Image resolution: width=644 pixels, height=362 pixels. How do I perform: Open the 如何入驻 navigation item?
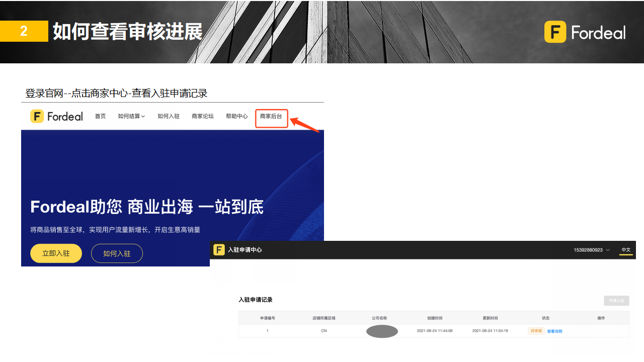pos(169,116)
